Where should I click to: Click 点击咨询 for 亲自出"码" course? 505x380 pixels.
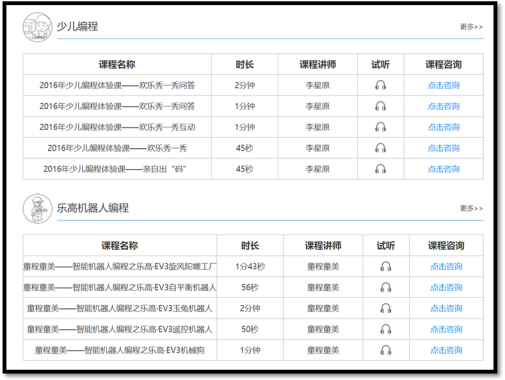point(444,169)
